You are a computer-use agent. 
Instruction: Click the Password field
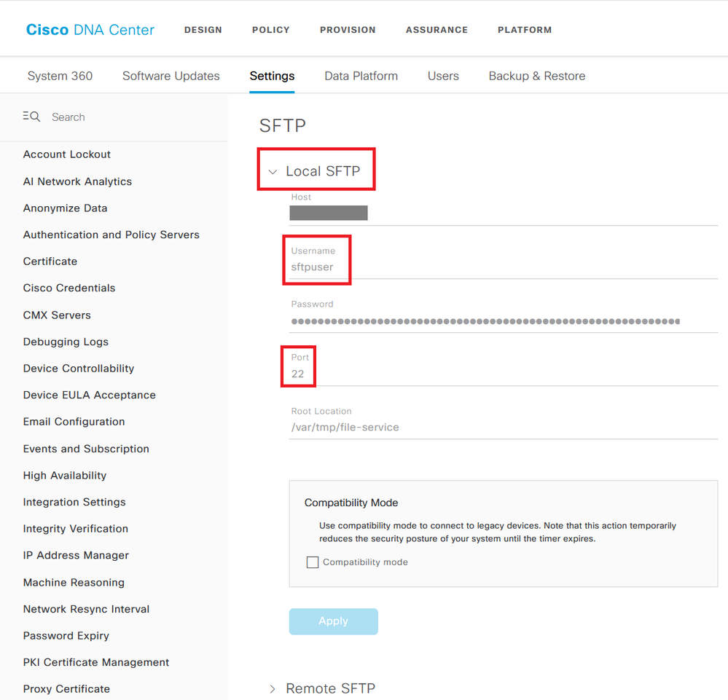click(x=504, y=320)
